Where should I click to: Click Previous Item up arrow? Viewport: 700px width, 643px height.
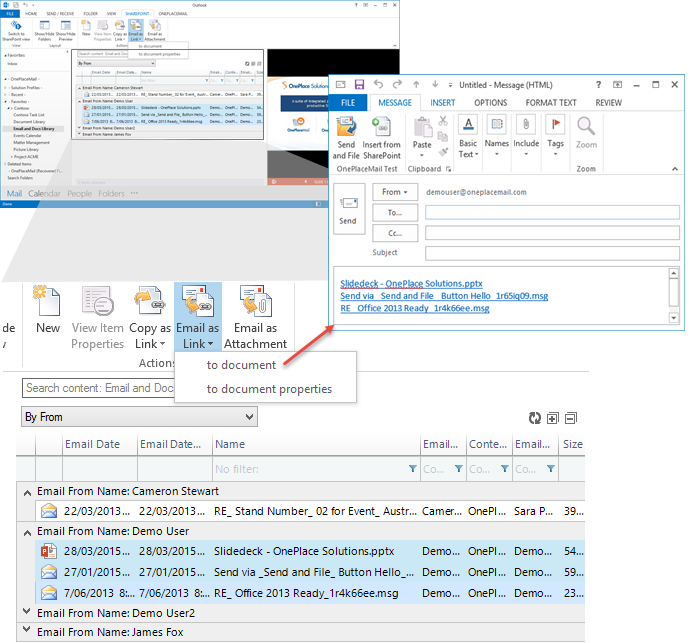pos(416,84)
